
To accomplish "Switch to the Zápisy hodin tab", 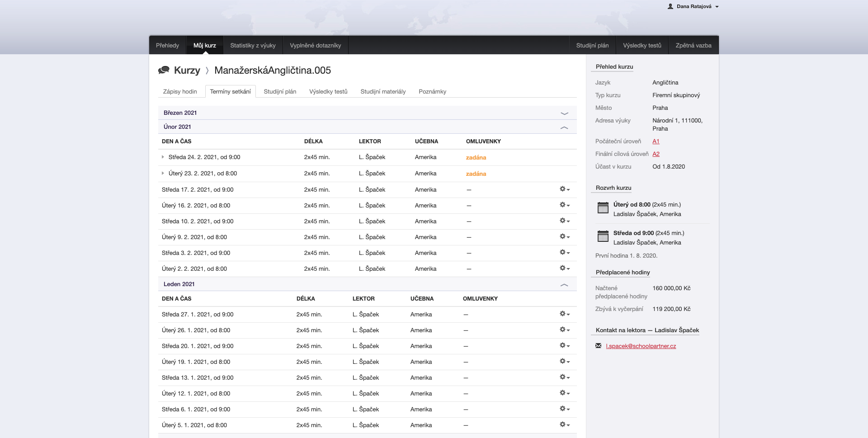I will pyautogui.click(x=180, y=91).
